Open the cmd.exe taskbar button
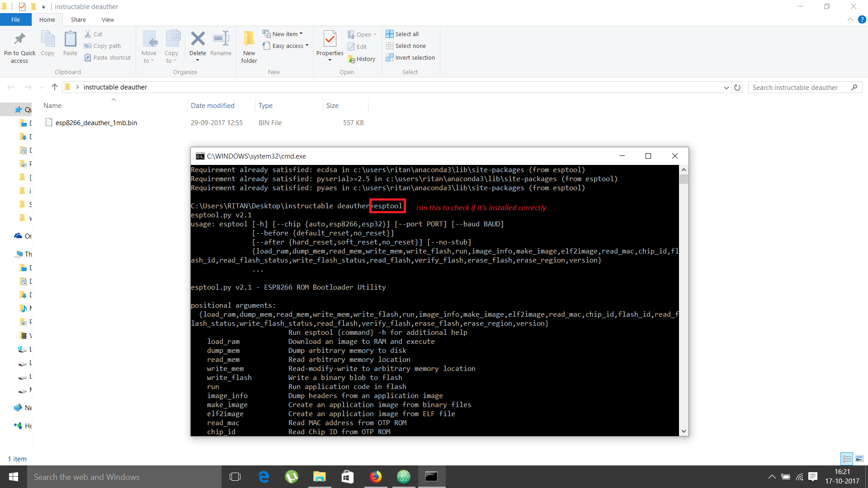 pyautogui.click(x=432, y=477)
